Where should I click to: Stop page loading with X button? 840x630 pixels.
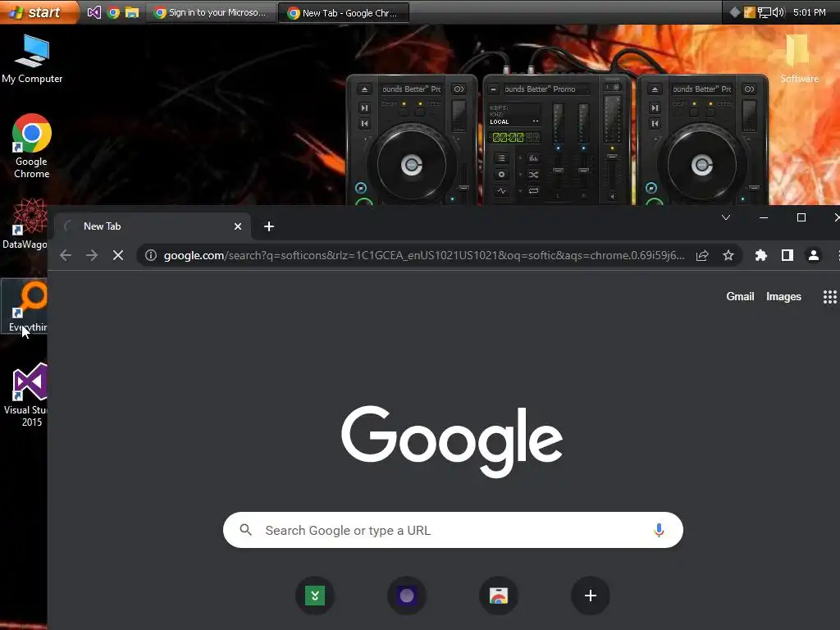118,256
